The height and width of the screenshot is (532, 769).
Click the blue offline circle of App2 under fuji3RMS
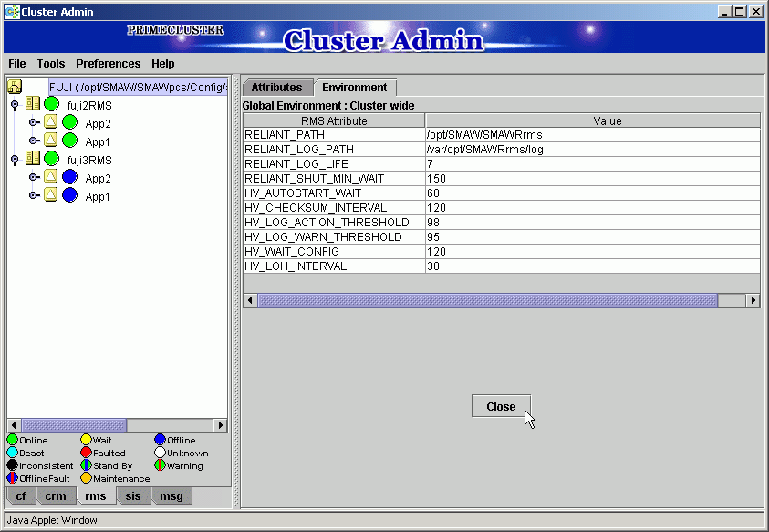70,177
